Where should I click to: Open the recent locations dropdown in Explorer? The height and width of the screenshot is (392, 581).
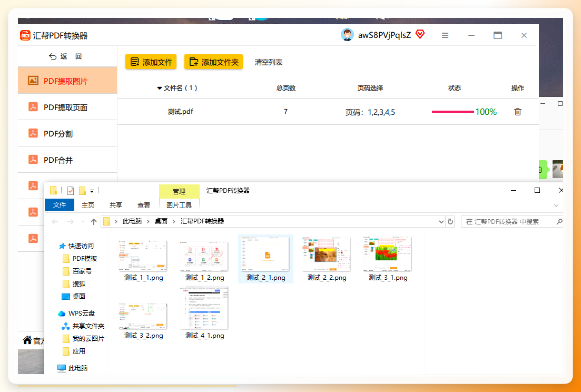click(x=83, y=222)
